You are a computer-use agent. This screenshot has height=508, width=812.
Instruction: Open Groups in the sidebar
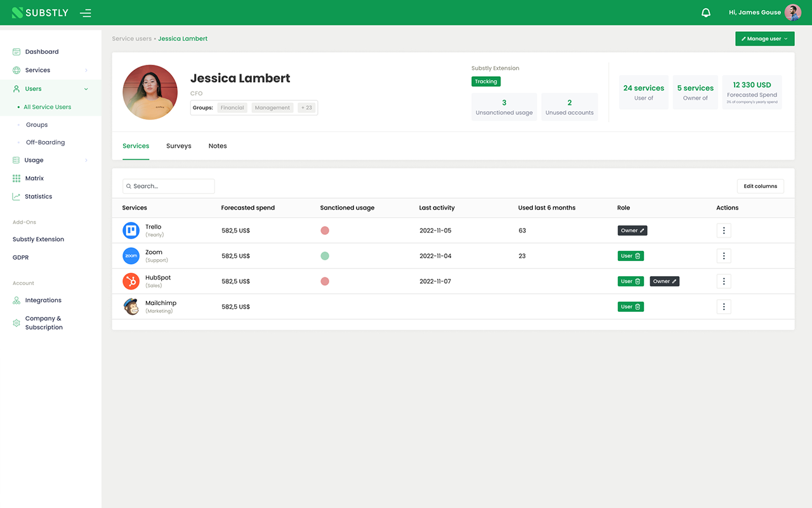[x=37, y=125]
